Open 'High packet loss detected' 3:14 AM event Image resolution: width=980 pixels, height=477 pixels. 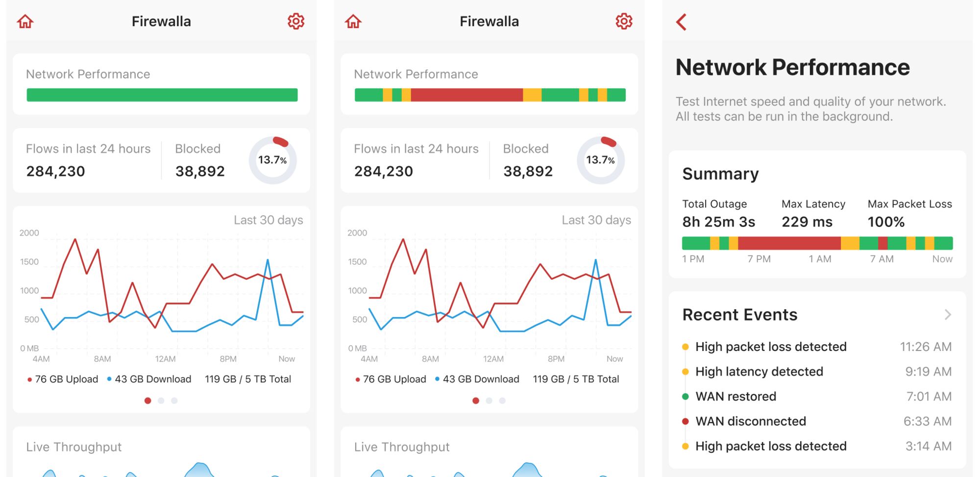pos(817,446)
